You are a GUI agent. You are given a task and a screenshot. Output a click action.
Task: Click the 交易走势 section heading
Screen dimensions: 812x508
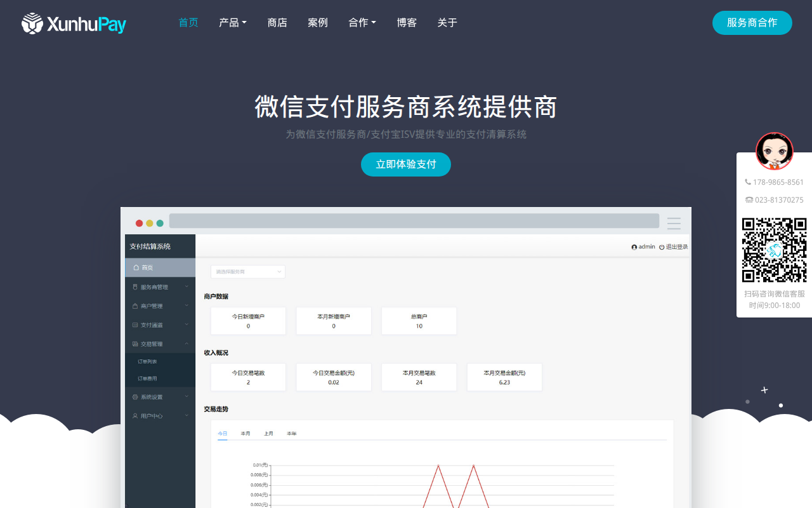tap(216, 410)
